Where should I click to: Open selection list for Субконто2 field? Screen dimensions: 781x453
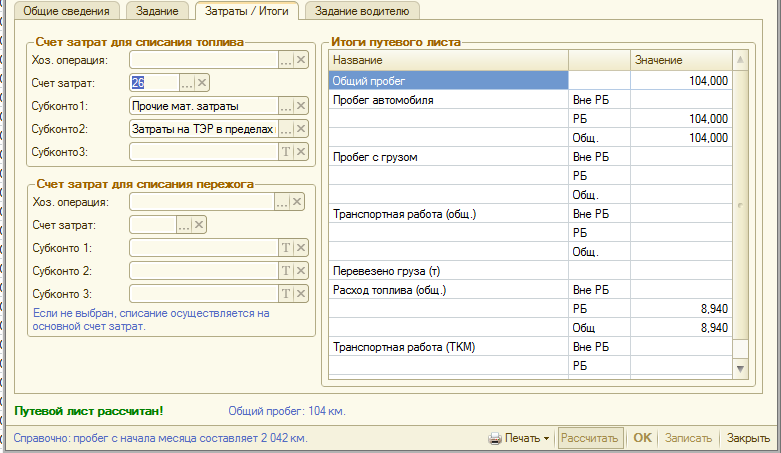[285, 129]
